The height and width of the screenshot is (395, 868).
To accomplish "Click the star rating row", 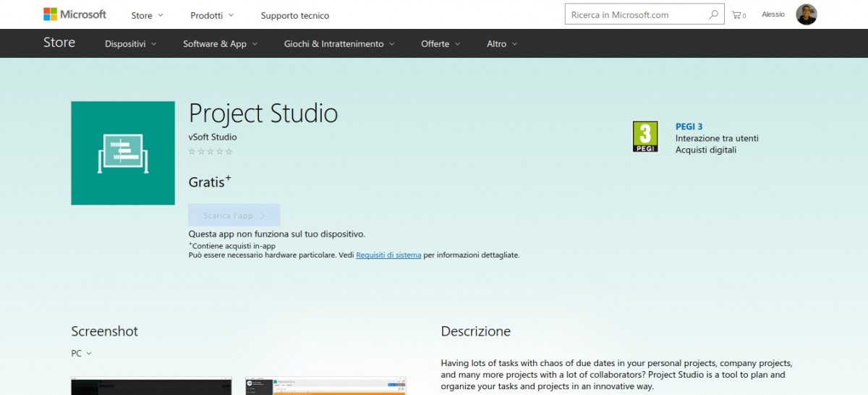I will pyautogui.click(x=210, y=151).
